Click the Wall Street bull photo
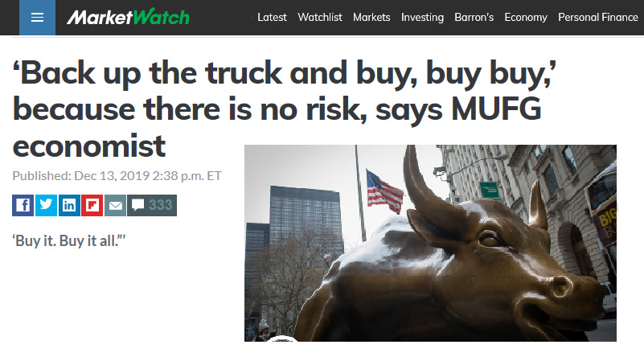The width and height of the screenshot is (644, 357). pos(430,243)
